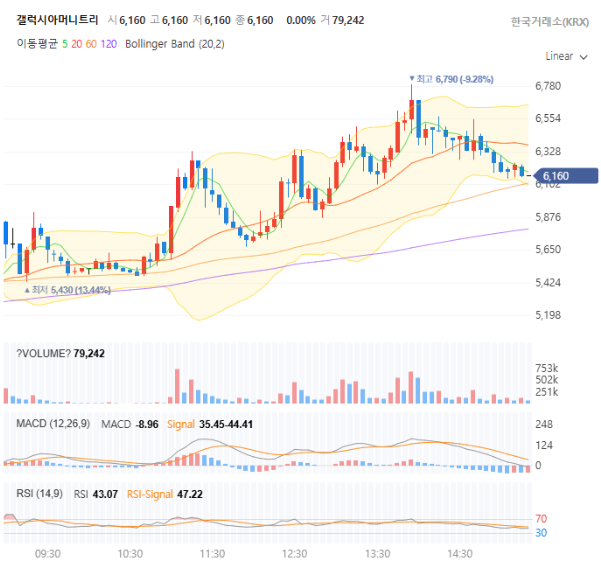
Task: Click the 0.00% change value in header
Action: (301, 20)
